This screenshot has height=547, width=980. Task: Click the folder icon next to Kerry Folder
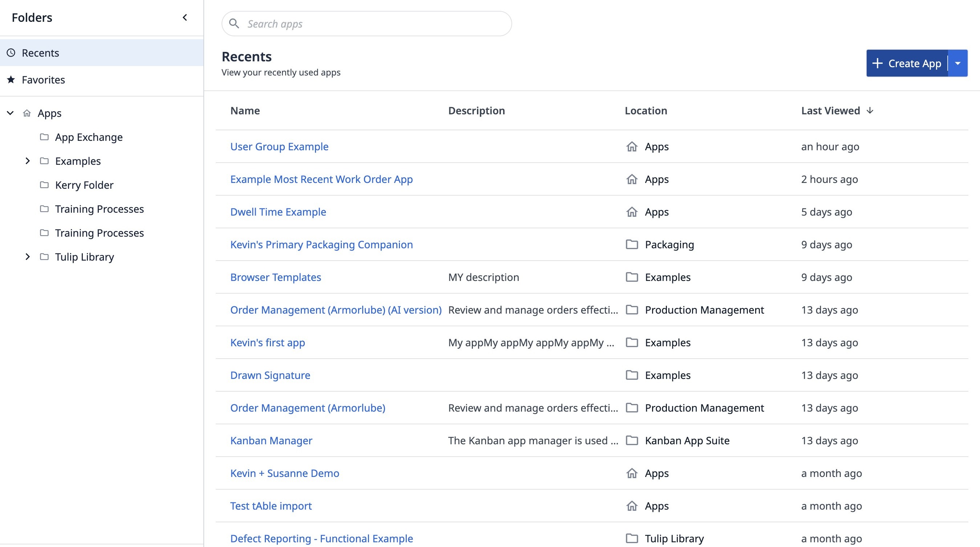coord(44,185)
